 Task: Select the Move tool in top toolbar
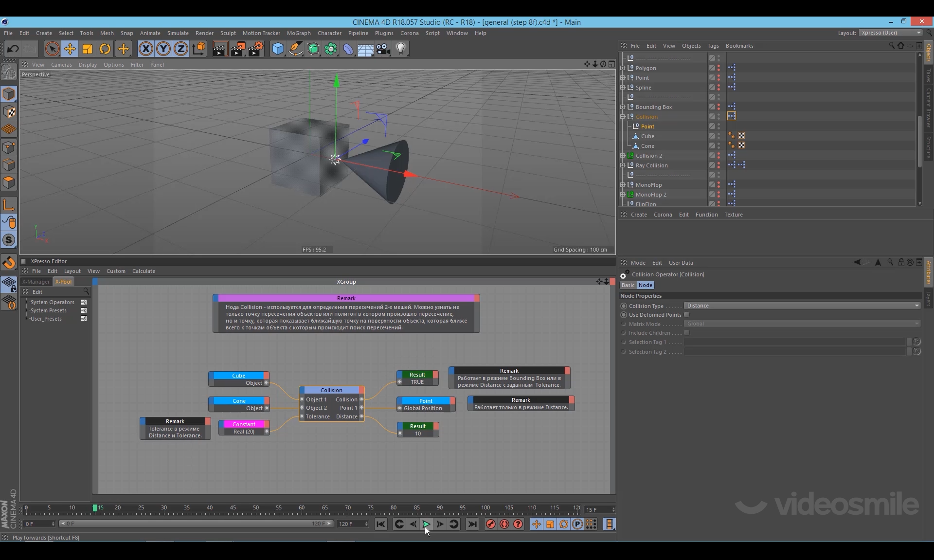pos(70,49)
